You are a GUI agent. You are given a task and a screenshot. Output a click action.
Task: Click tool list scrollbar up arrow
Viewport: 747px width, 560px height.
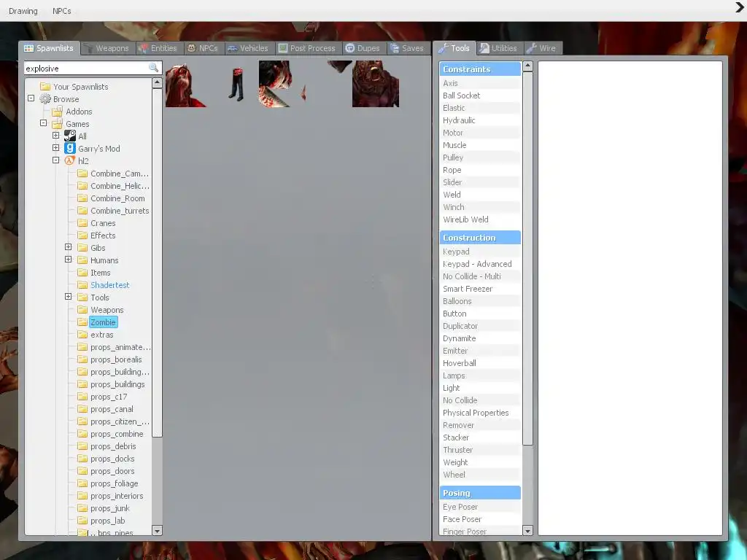(527, 66)
